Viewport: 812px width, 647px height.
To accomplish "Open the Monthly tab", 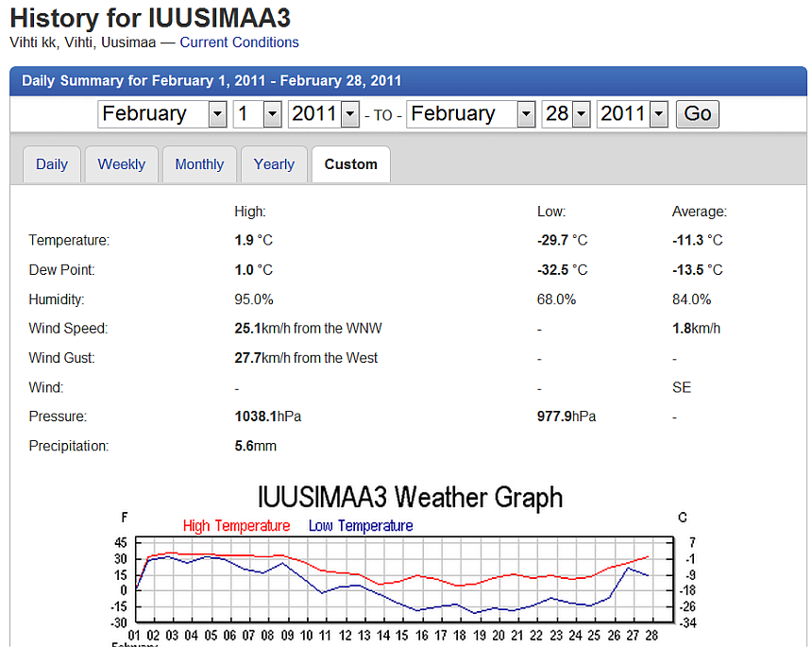I will [x=199, y=164].
